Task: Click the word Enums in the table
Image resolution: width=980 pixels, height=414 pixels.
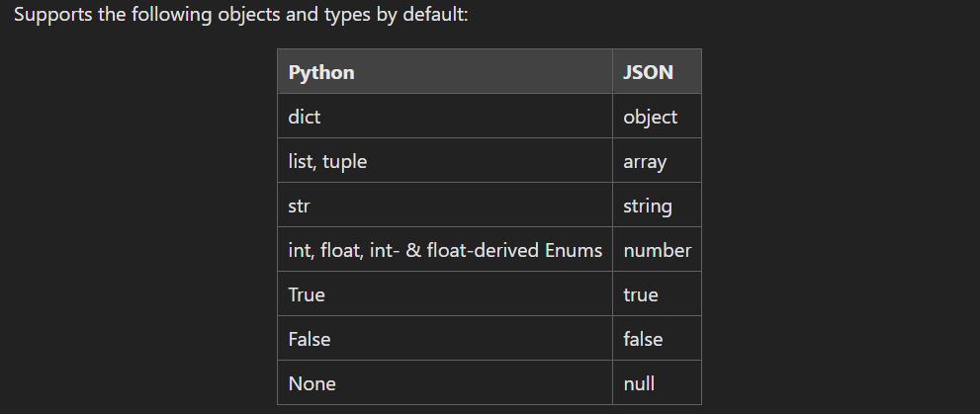Action: click(575, 250)
